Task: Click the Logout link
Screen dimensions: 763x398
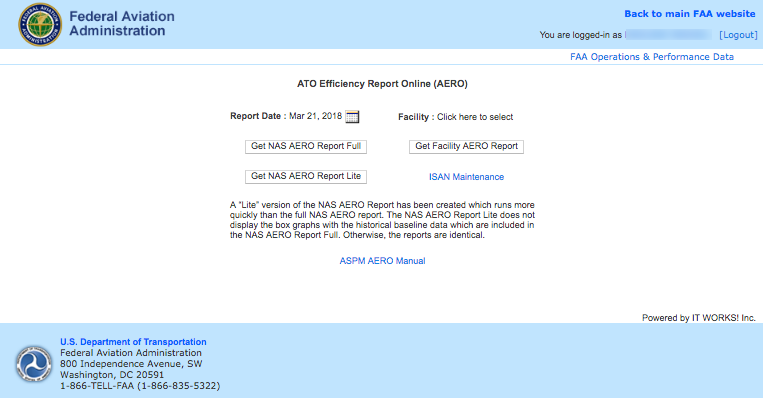Action: pos(738,35)
